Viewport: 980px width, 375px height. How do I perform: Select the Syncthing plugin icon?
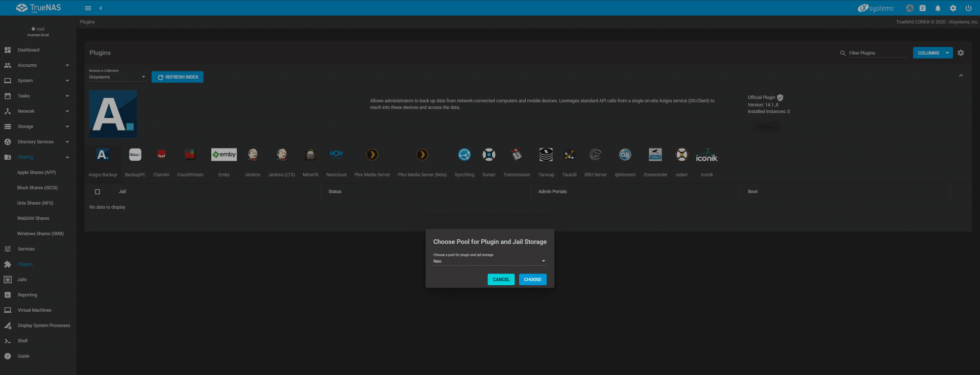[464, 155]
